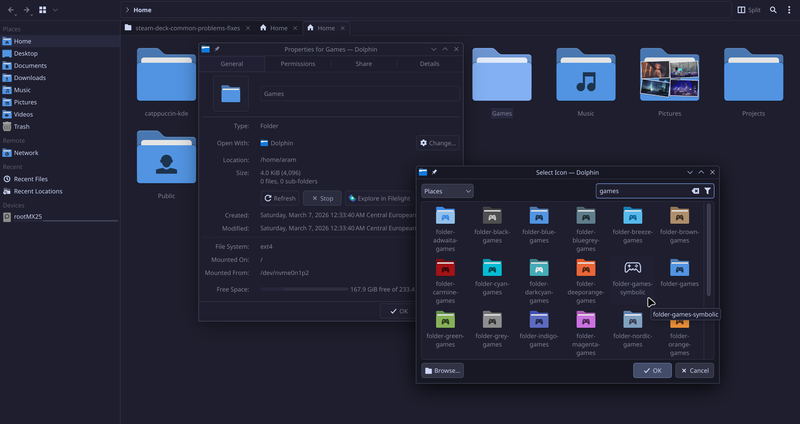Click the icon list vertical scrollbar
This screenshot has height=424, width=800.
coord(709,250)
